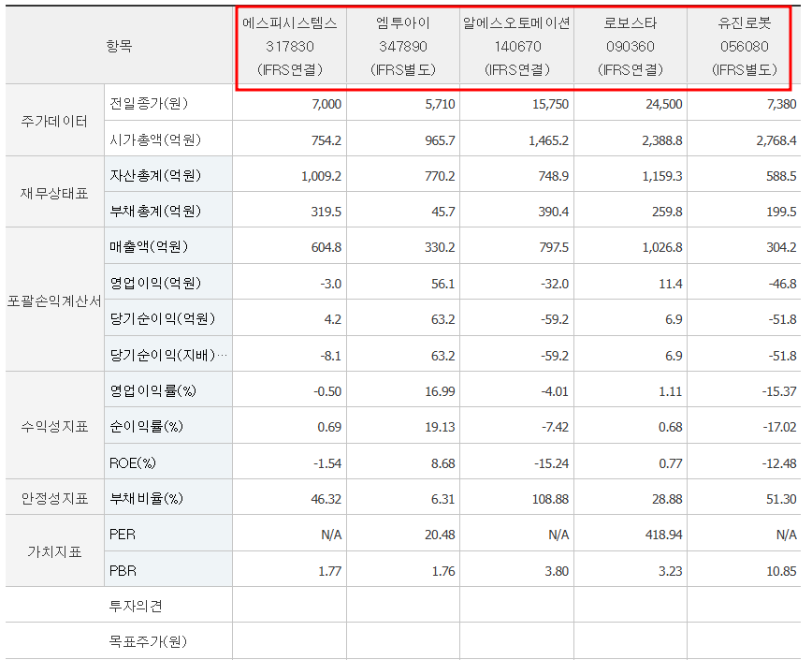812x660 pixels.
Task: Click the PBR row label
Action: pyautogui.click(x=123, y=570)
